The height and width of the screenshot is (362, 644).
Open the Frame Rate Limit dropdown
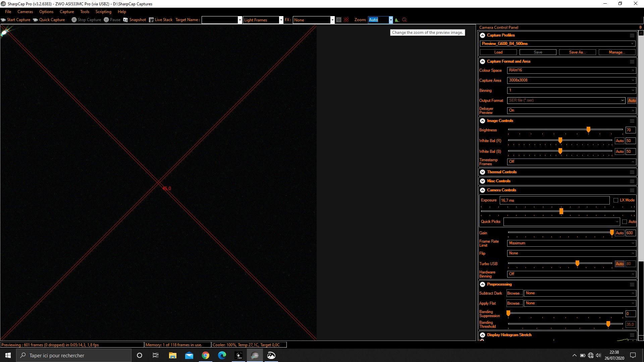[572, 243]
